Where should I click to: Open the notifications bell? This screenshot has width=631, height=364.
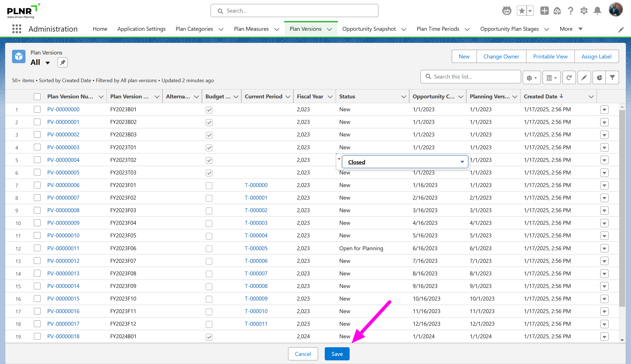597,11
